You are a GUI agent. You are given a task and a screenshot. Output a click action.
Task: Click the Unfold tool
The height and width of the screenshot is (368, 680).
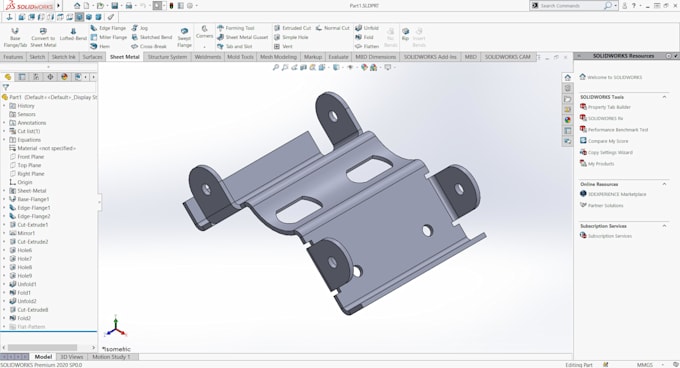[x=367, y=28]
